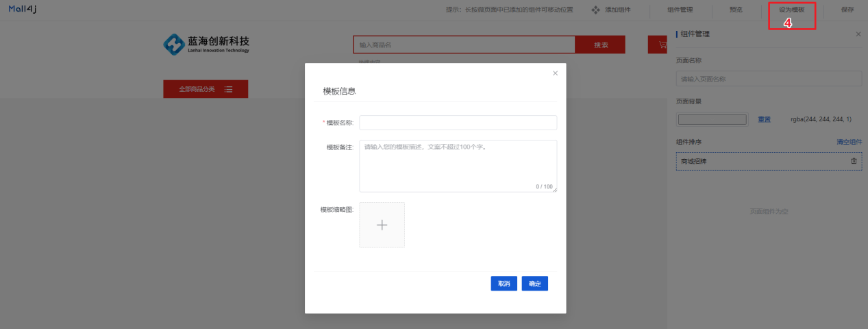This screenshot has width=868, height=329.
Task: Click the 全部商品分类 label
Action: point(197,89)
